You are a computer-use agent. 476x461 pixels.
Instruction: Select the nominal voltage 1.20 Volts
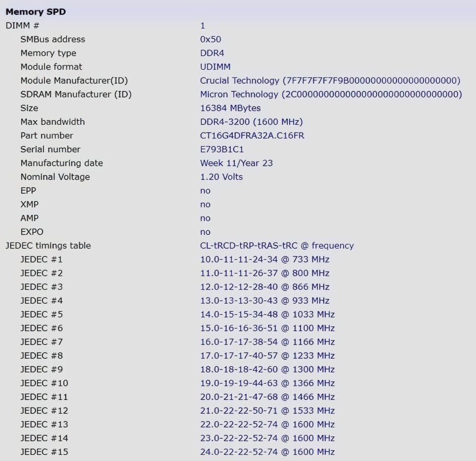(x=221, y=177)
